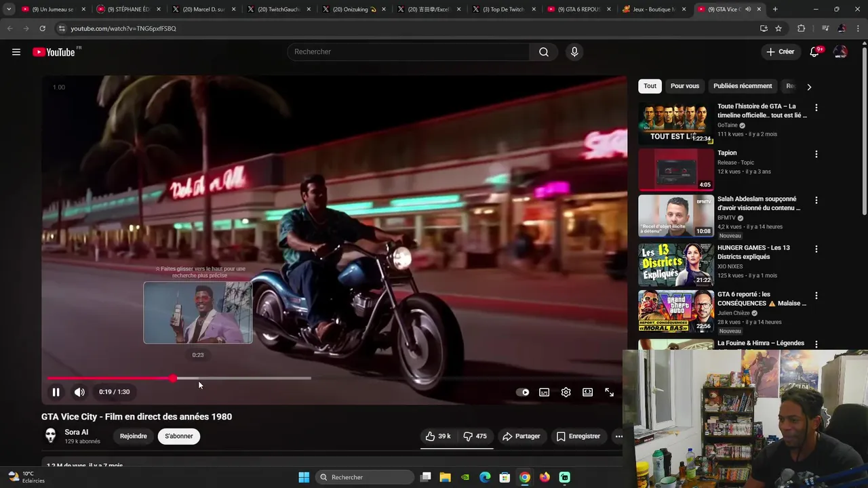Select the Pour vous filter chip
Viewport: 868px width, 488px height.
(x=684, y=86)
